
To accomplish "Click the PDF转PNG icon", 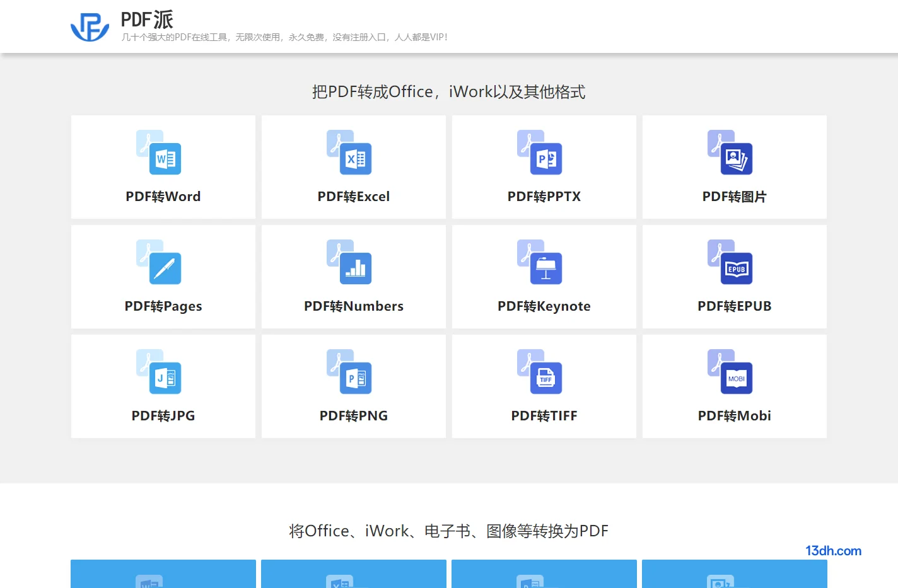I will pos(349,372).
